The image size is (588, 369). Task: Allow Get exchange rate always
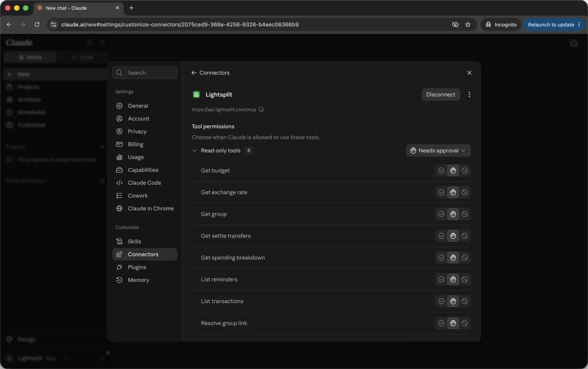(x=441, y=192)
